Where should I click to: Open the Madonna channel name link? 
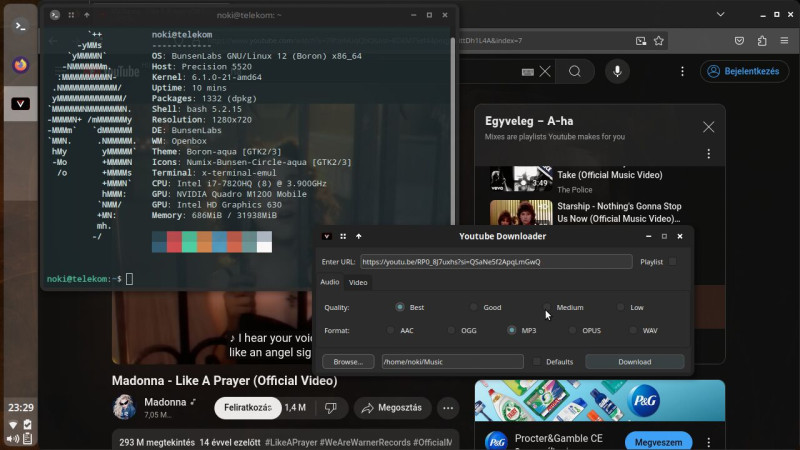tap(165, 403)
